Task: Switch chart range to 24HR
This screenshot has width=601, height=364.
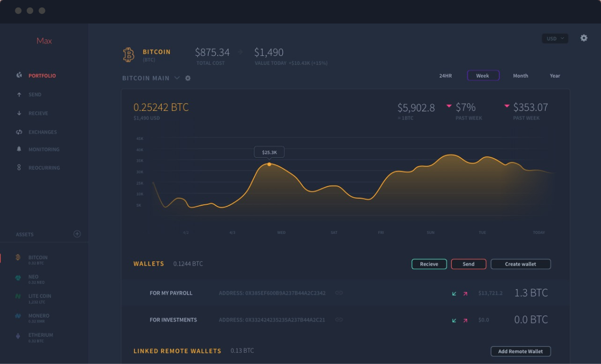Action: click(446, 76)
